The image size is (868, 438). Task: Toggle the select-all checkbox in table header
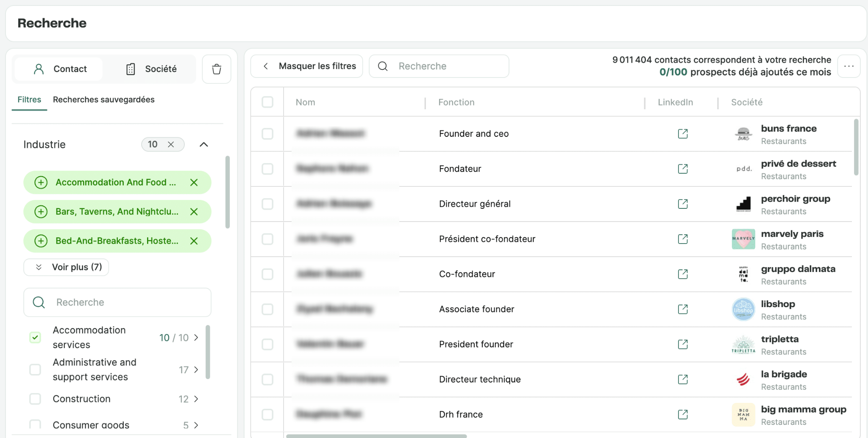[267, 102]
